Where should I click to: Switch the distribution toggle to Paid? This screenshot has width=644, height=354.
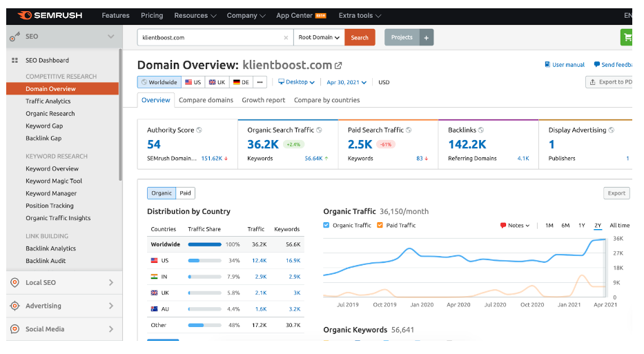[x=185, y=193]
